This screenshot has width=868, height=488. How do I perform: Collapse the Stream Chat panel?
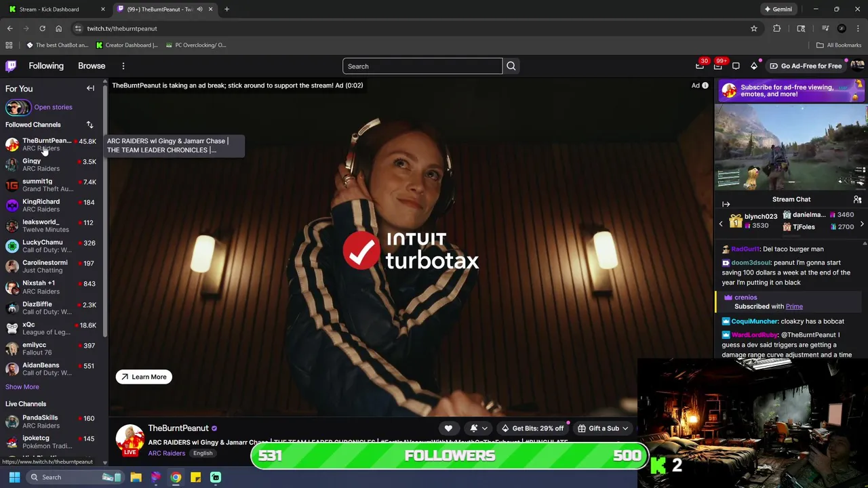(726, 203)
